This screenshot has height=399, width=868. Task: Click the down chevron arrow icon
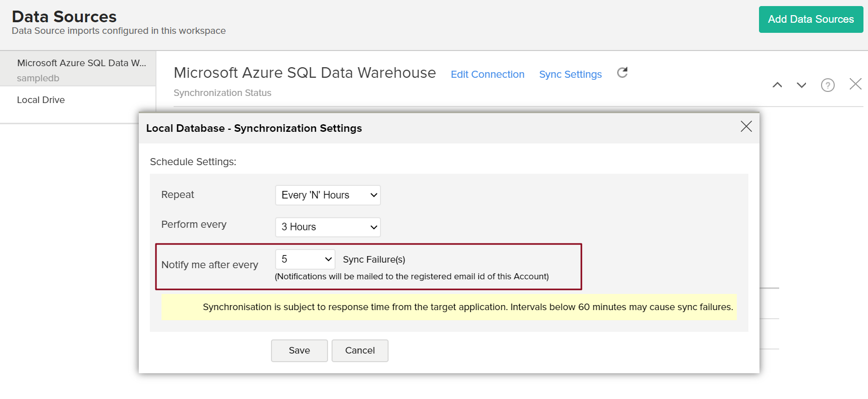point(801,85)
